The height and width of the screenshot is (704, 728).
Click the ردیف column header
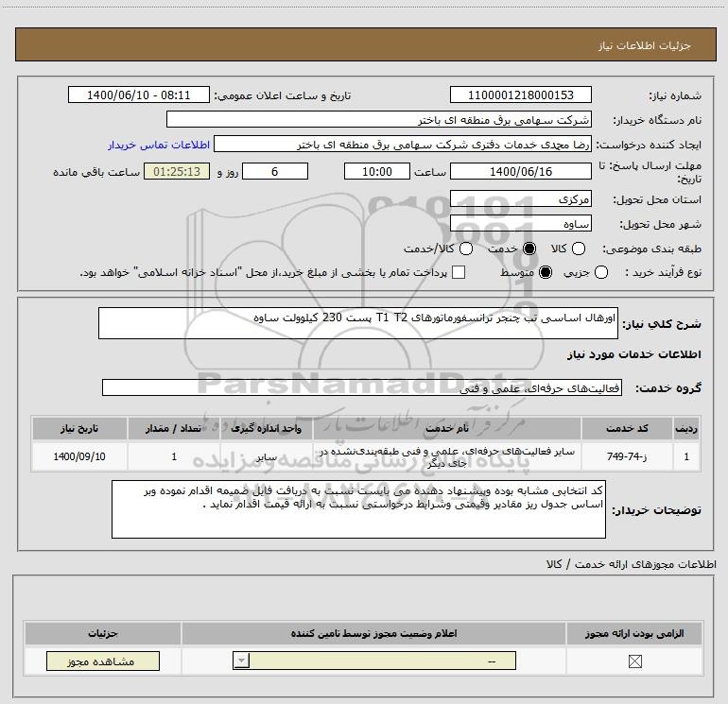pyautogui.click(x=686, y=428)
